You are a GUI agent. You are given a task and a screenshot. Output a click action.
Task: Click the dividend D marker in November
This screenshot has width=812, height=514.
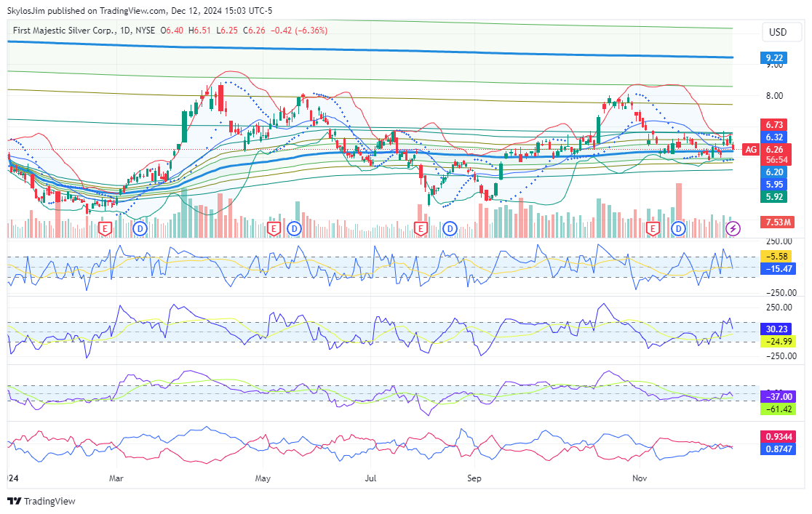[678, 228]
